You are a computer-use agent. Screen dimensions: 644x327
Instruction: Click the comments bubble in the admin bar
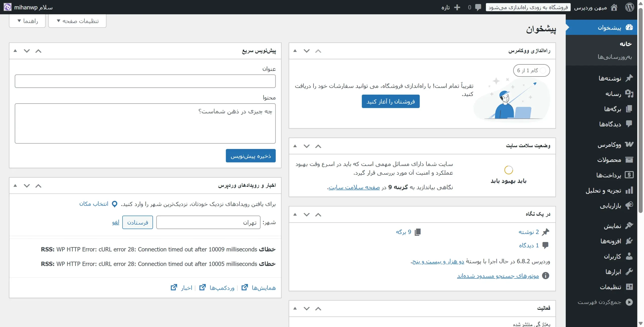(477, 7)
